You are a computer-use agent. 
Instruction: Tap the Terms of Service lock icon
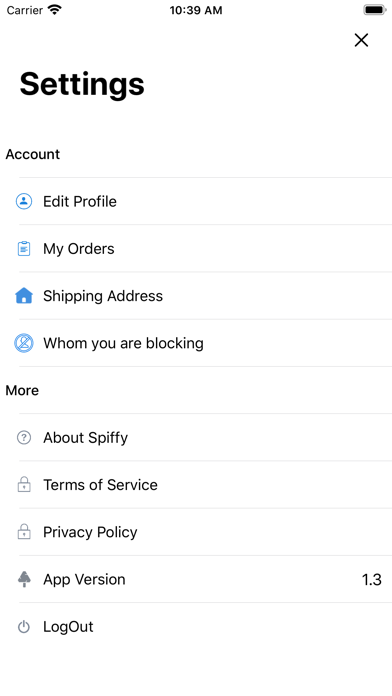24,485
